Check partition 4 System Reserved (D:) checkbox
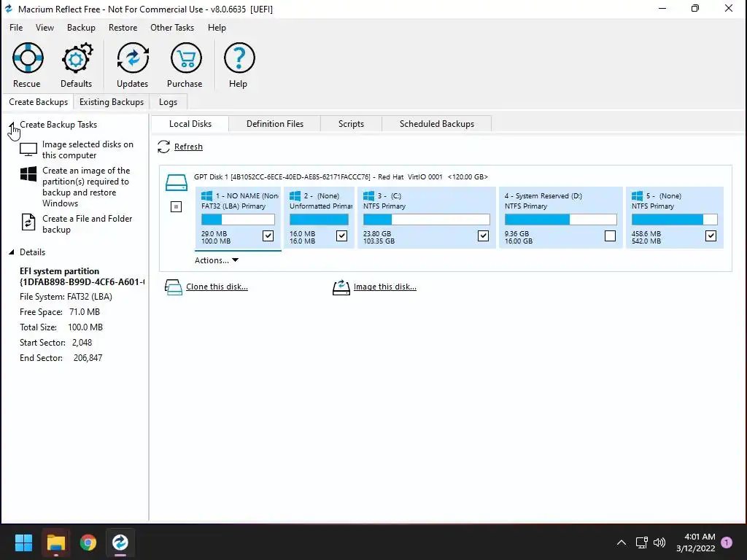Viewport: 747px width, 560px height. point(610,236)
